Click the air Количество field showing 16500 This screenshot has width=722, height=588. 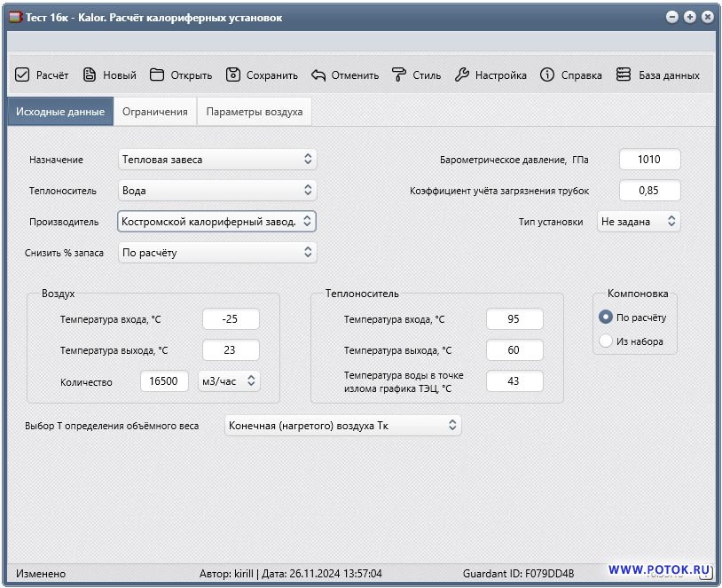pyautogui.click(x=165, y=381)
